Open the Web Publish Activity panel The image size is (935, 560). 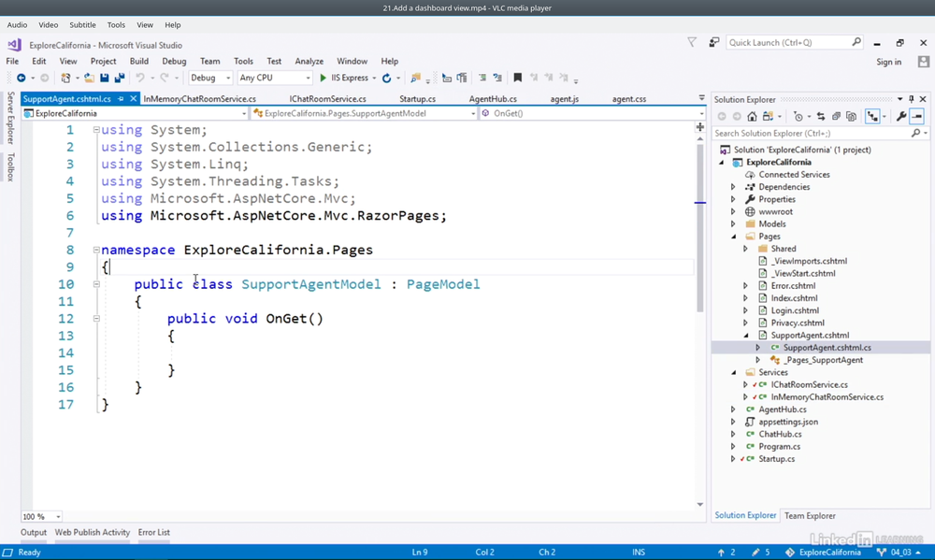point(93,533)
